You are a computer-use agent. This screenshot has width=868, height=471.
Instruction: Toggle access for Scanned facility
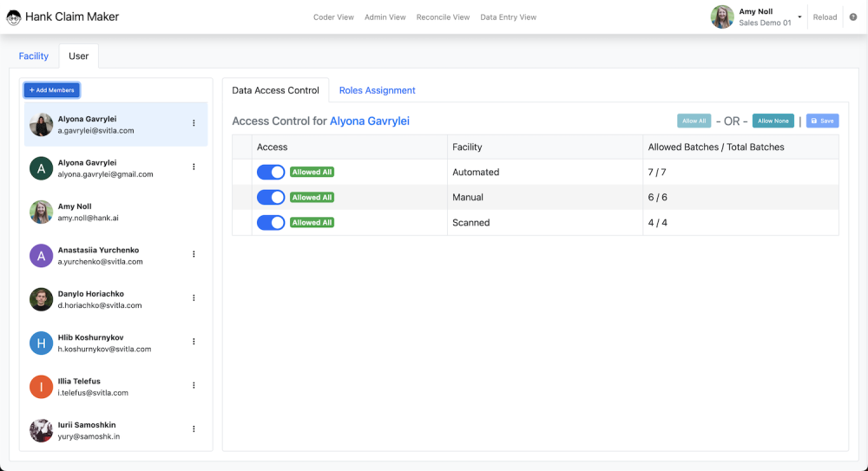point(271,223)
